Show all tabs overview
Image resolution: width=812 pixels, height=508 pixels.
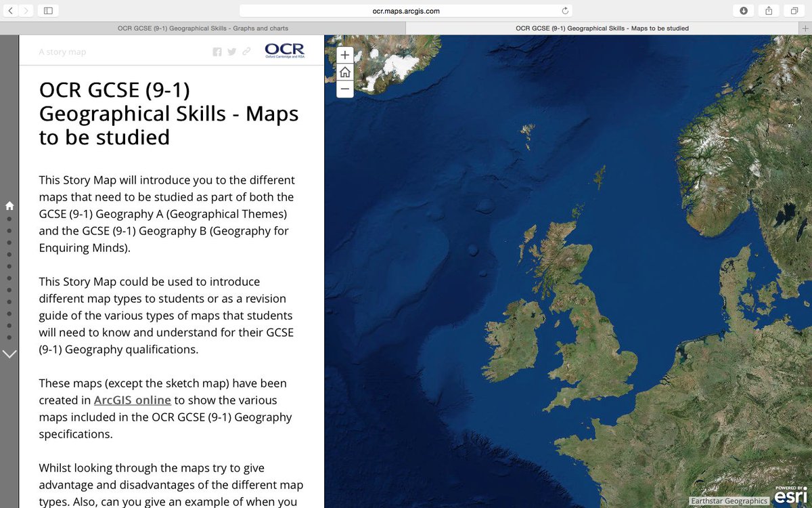(794, 10)
